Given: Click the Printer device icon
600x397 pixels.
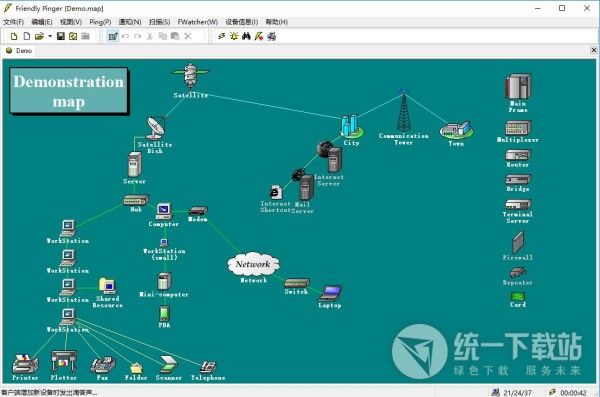Looking at the screenshot, I should [x=25, y=364].
